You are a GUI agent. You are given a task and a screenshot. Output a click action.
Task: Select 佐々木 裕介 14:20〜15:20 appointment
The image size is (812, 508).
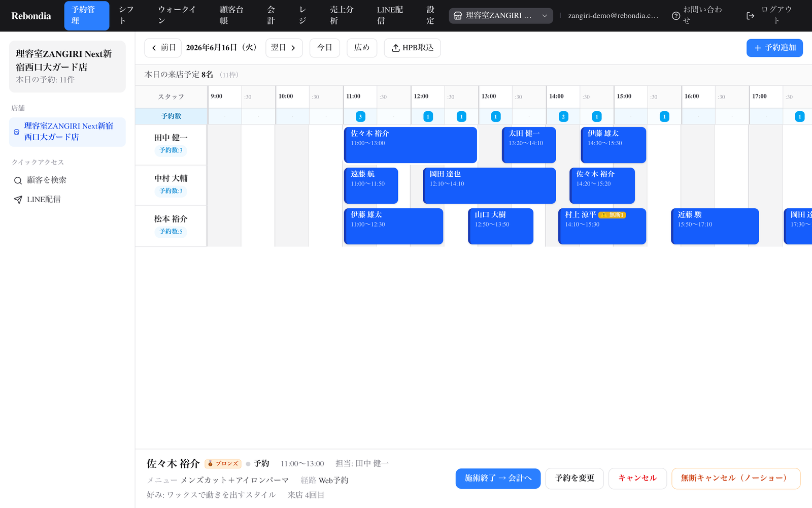click(602, 186)
